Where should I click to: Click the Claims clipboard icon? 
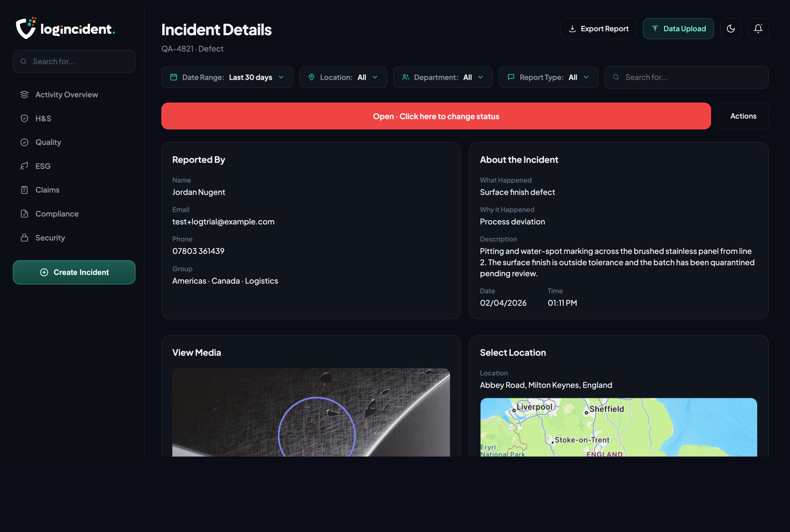pyautogui.click(x=24, y=190)
